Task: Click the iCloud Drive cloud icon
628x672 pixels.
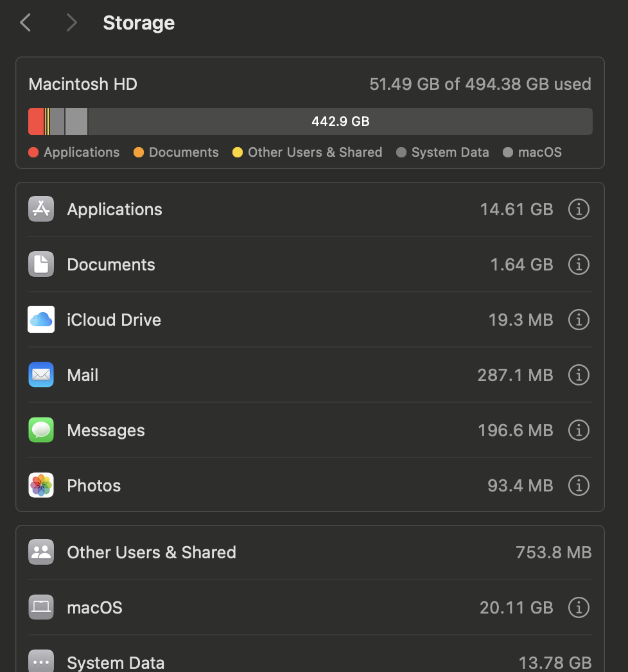Action: [x=41, y=319]
